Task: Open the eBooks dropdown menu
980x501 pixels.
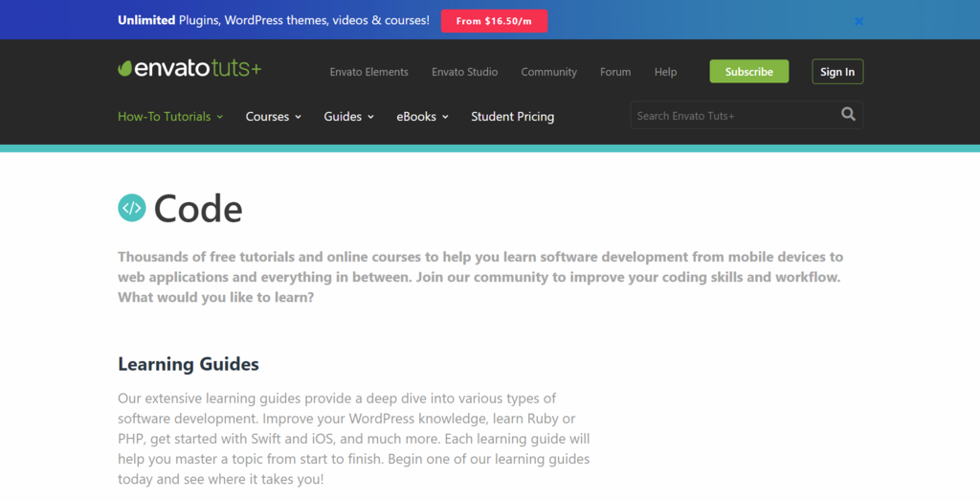Action: (422, 116)
